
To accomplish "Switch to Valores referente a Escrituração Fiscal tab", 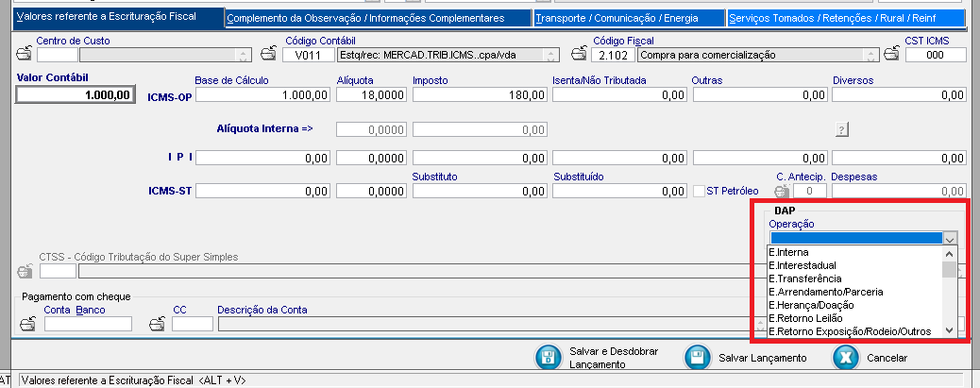I will [x=117, y=17].
